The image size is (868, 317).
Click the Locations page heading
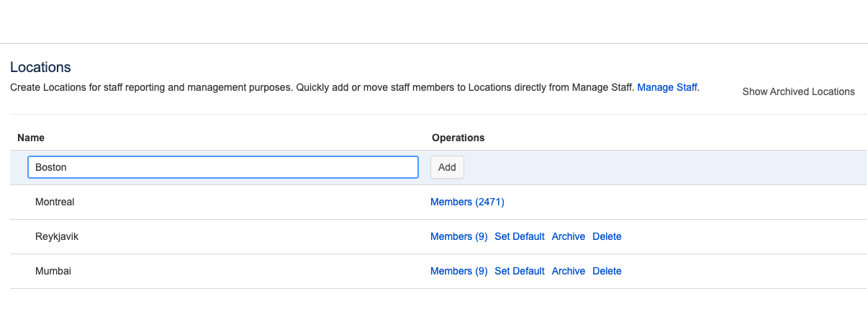pos(40,67)
